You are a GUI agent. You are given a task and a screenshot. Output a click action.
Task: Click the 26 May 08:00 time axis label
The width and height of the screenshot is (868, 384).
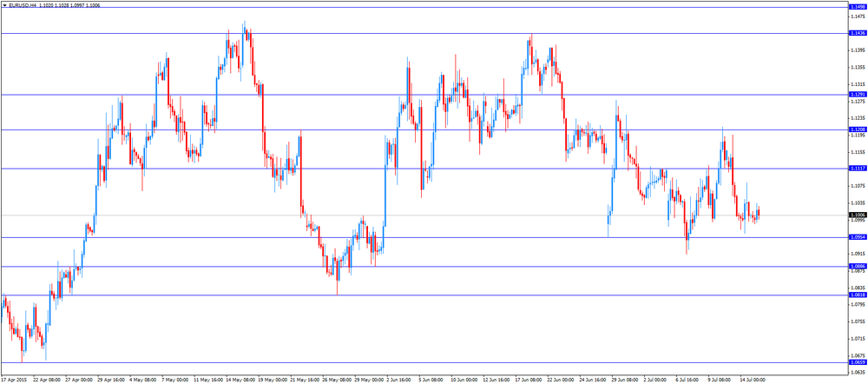[338, 381]
